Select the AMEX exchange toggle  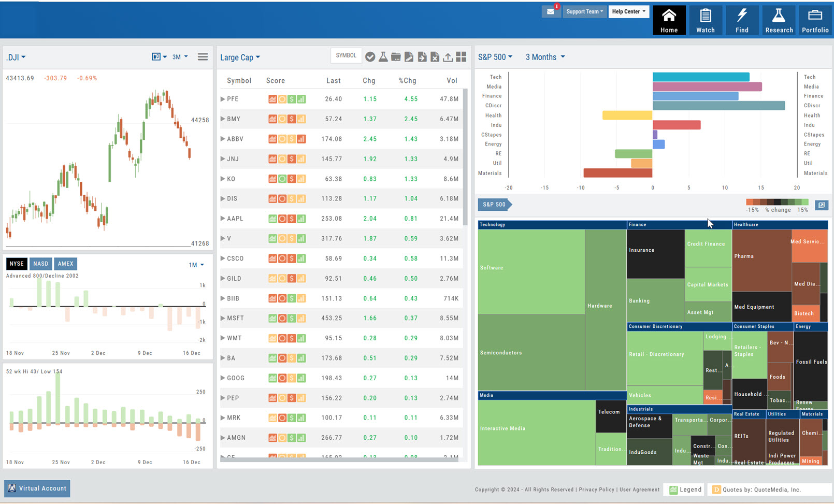[x=65, y=264]
